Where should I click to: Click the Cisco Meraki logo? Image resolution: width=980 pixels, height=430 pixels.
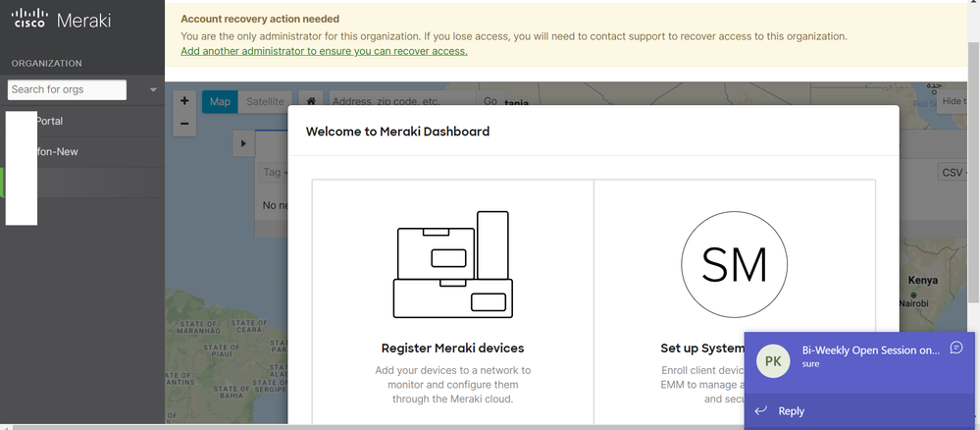pyautogui.click(x=61, y=19)
